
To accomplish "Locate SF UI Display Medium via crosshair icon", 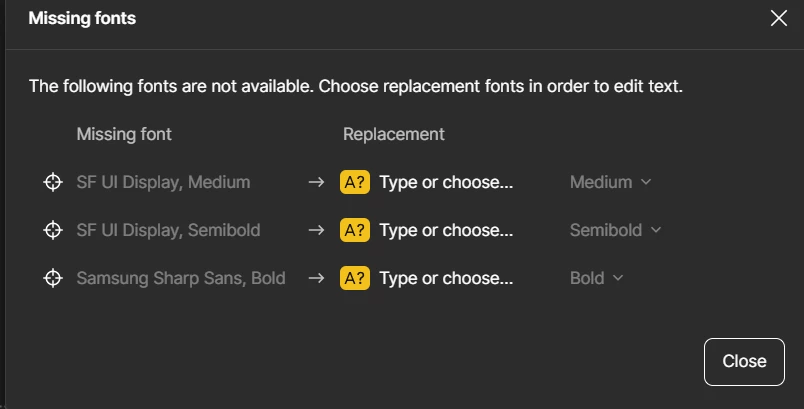I will [x=53, y=182].
